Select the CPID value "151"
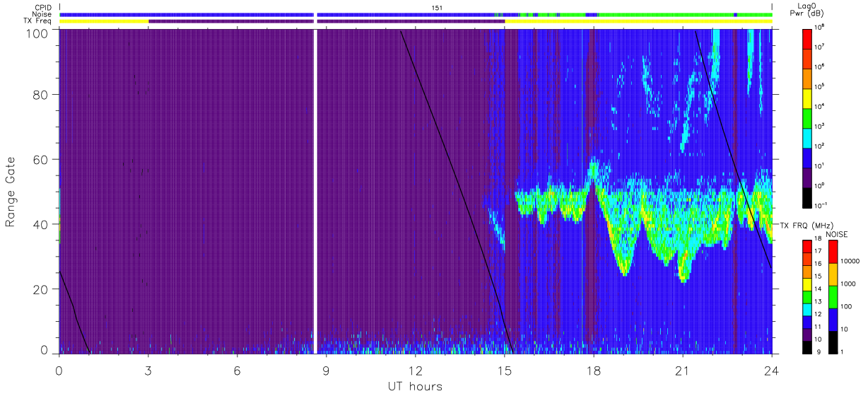Screen dimensions: 868x401 [x=438, y=7]
